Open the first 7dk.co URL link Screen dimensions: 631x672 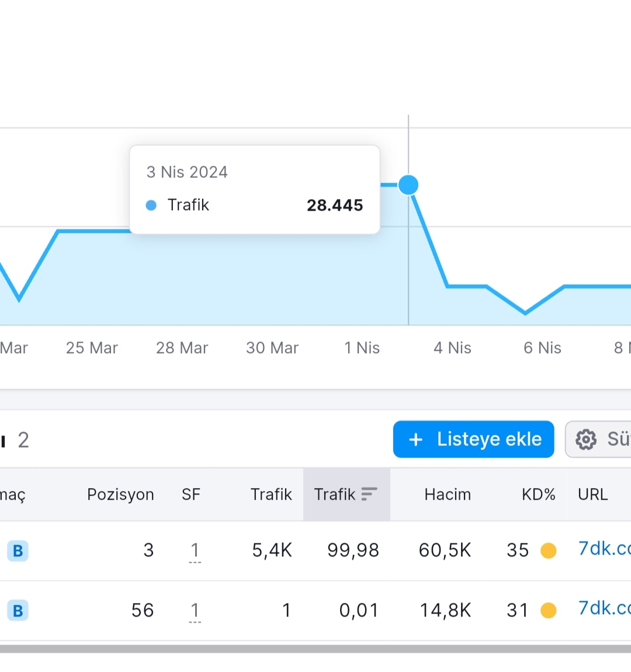coord(604,549)
